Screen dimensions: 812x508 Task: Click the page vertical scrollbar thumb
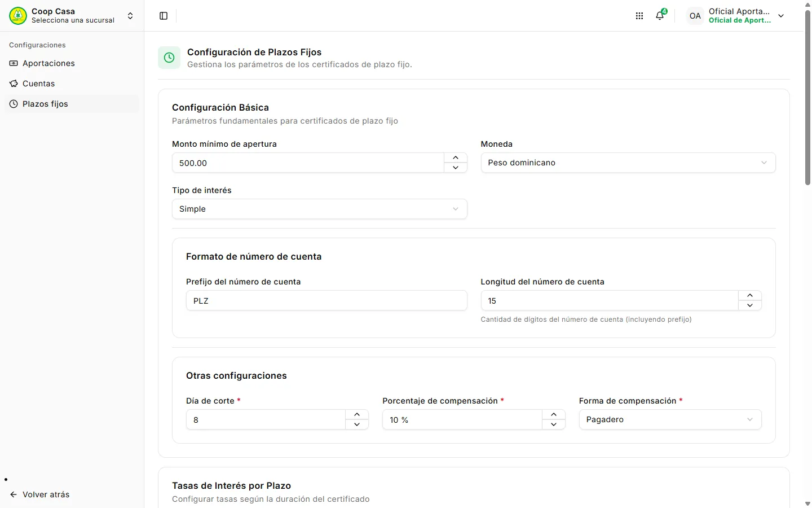pyautogui.click(x=807, y=97)
